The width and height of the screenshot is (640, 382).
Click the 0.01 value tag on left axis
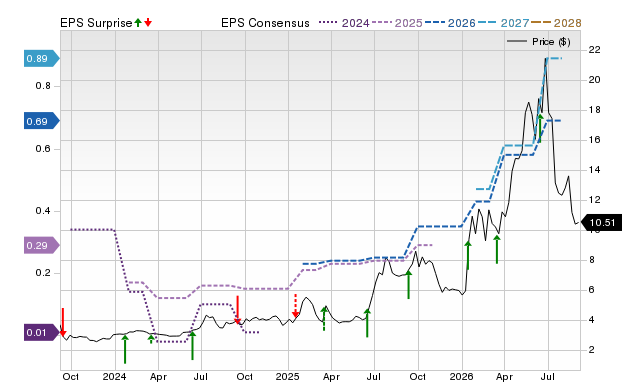(x=42, y=332)
